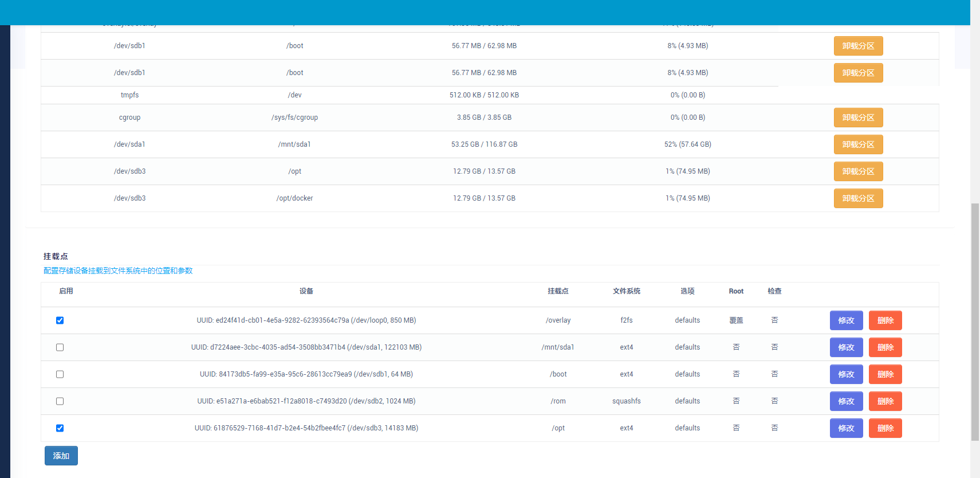Click the /sys/fs/cgroup mount path

point(294,117)
